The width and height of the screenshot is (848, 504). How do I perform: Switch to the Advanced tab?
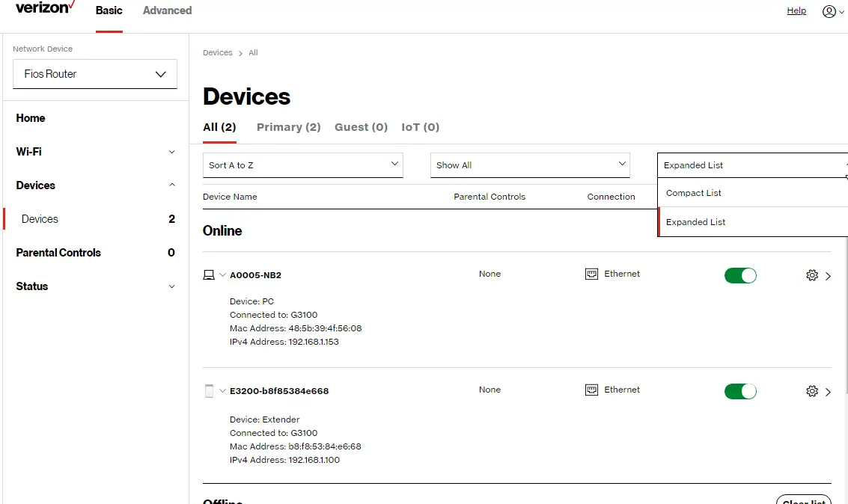[167, 10]
